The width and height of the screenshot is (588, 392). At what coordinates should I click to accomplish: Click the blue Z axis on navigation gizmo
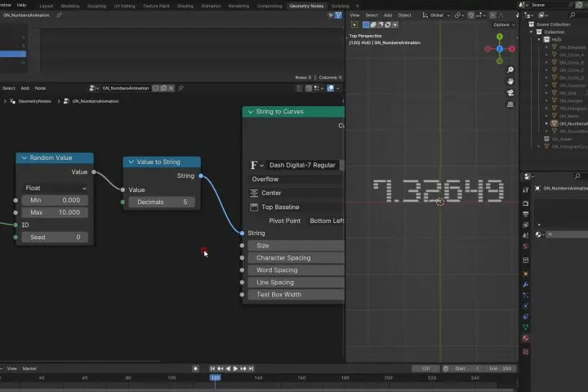[500, 49]
